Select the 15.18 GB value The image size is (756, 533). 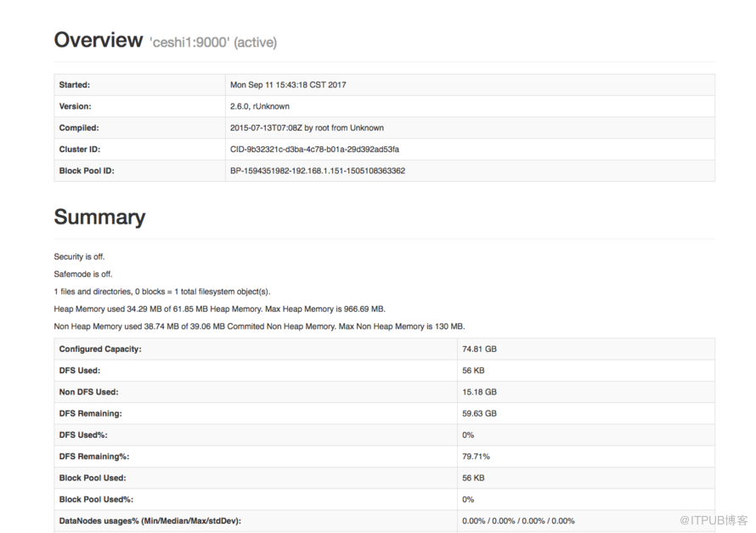point(479,392)
